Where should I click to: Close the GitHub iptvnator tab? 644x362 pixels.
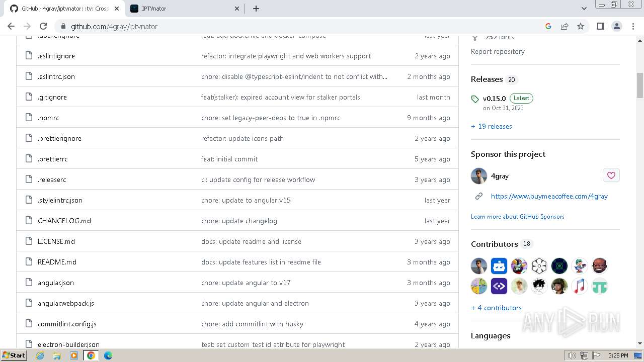tap(117, 9)
